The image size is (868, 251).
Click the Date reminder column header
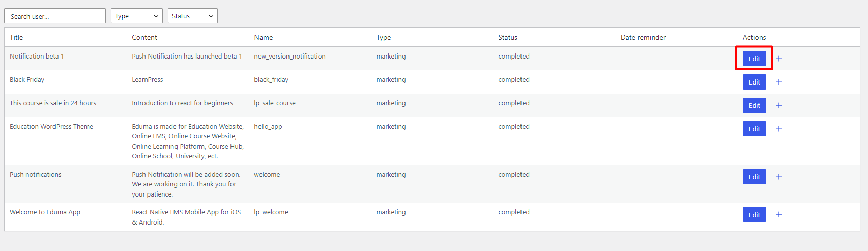tap(643, 37)
